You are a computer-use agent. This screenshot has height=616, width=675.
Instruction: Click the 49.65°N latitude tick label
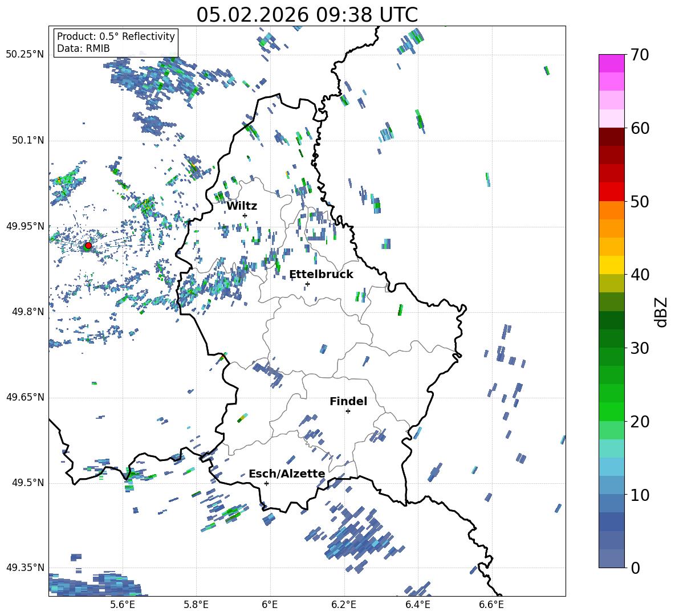[x=25, y=397]
